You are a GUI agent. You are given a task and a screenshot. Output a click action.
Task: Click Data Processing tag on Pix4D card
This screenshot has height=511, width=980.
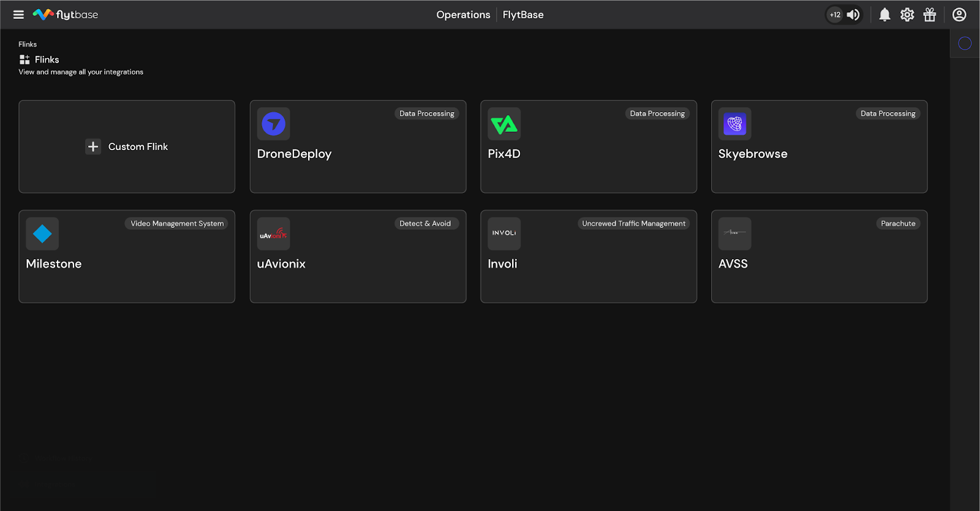(x=657, y=113)
